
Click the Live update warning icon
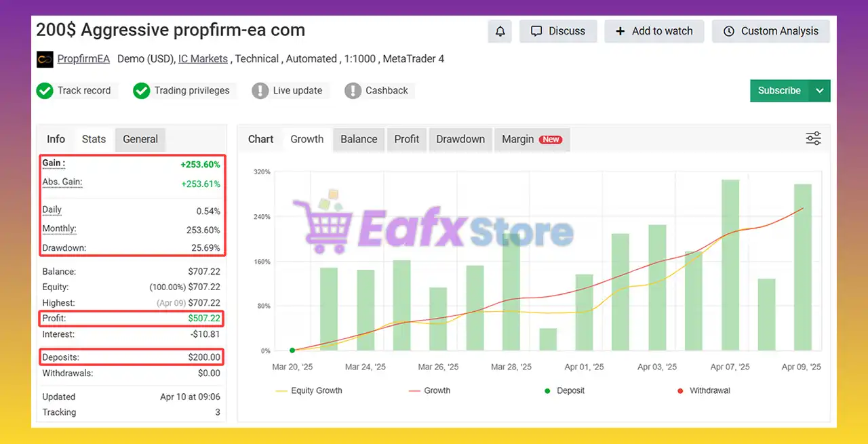click(x=260, y=90)
